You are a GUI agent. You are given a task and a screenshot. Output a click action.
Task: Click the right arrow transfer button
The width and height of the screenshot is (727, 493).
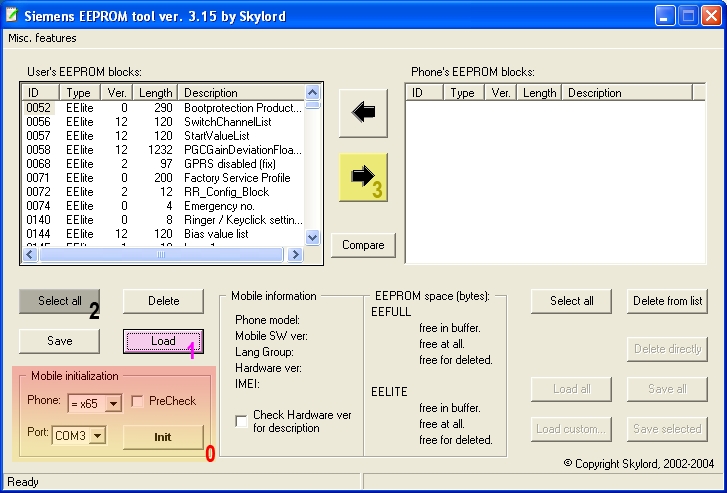pos(363,177)
